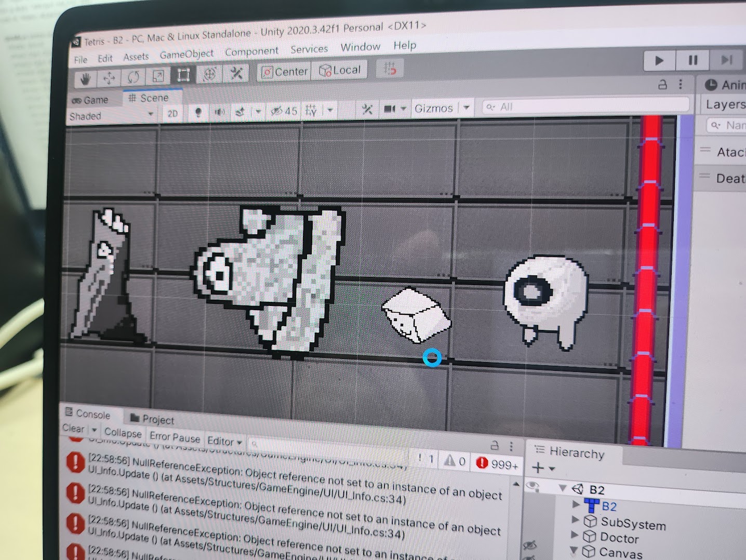Toggle errors filter showing 999+
Image resolution: width=746 pixels, height=560 pixels.
497,463
